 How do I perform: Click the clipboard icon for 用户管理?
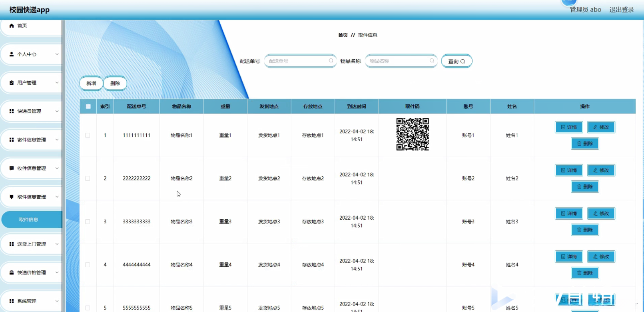pyautogui.click(x=12, y=83)
